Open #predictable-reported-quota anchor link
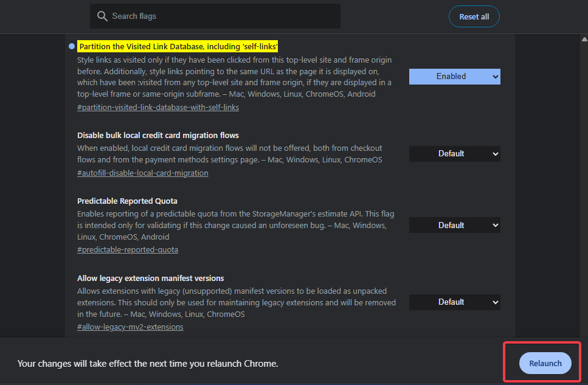The image size is (588, 385). [128, 249]
